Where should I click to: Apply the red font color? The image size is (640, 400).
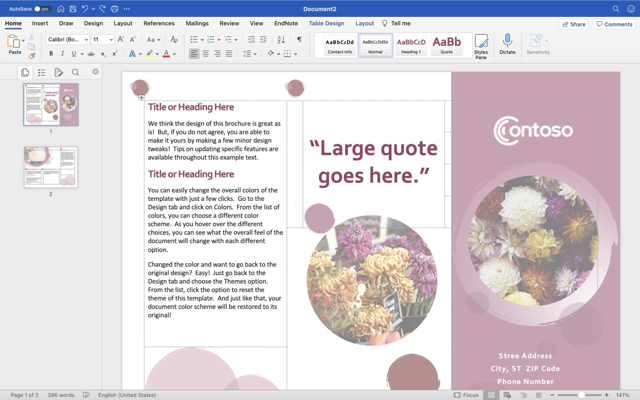coord(166,54)
